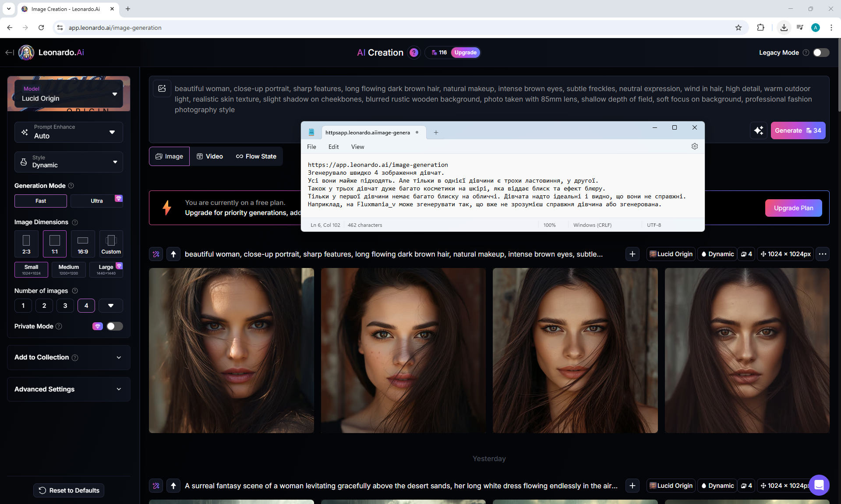Click the plus icon next to the beautiful woman prompt
The height and width of the screenshot is (504, 841).
[632, 254]
